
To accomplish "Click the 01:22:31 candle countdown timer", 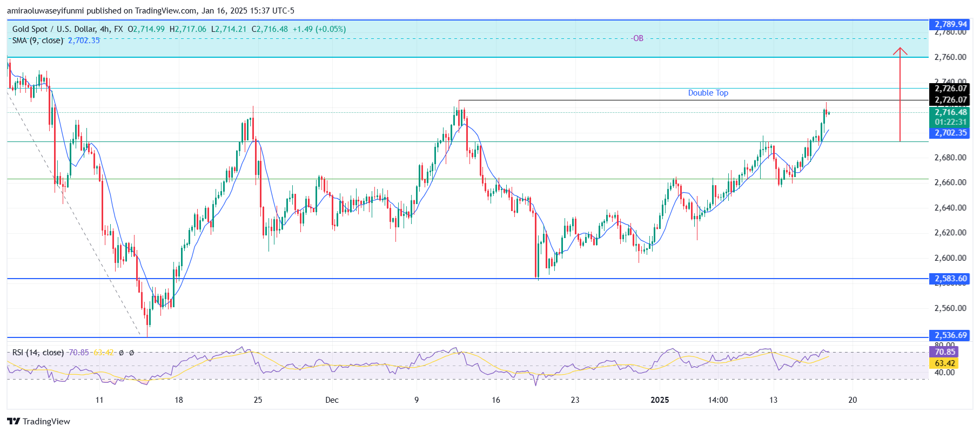I will 950,122.
